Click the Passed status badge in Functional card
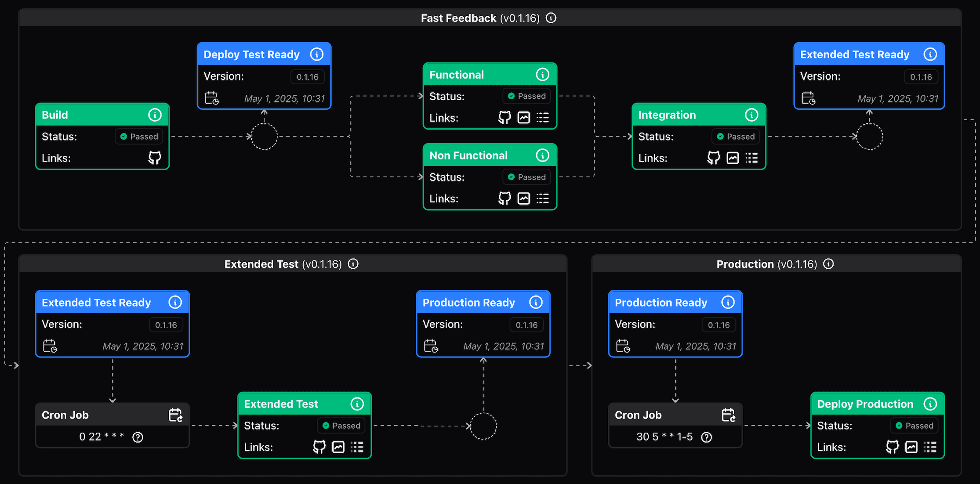Viewport: 980px width, 484px height. click(526, 96)
